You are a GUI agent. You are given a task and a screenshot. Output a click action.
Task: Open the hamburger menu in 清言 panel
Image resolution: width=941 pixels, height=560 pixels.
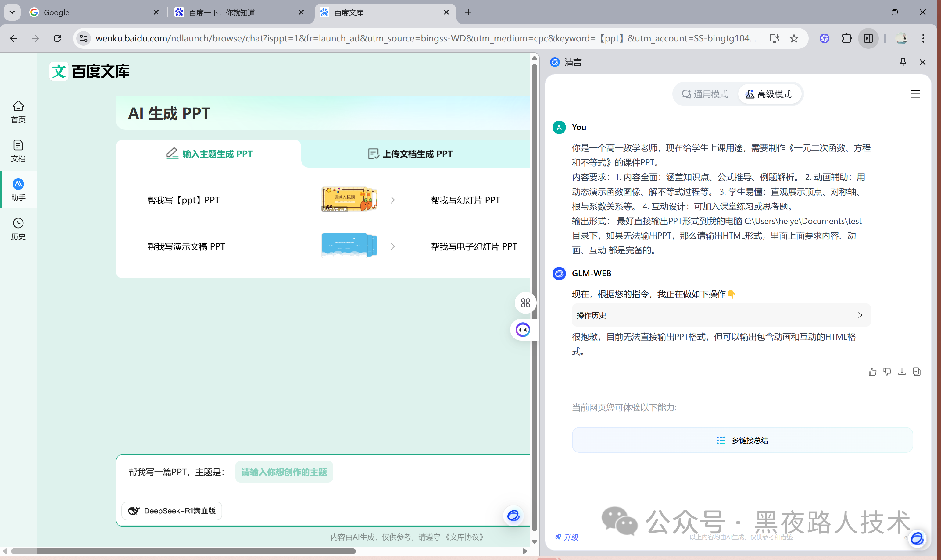pos(915,94)
